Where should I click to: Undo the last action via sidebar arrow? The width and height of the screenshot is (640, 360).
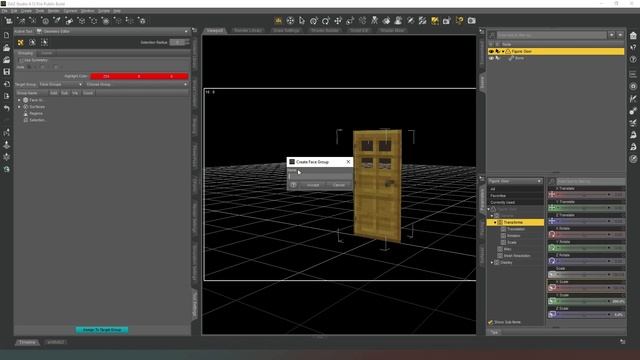click(7, 108)
